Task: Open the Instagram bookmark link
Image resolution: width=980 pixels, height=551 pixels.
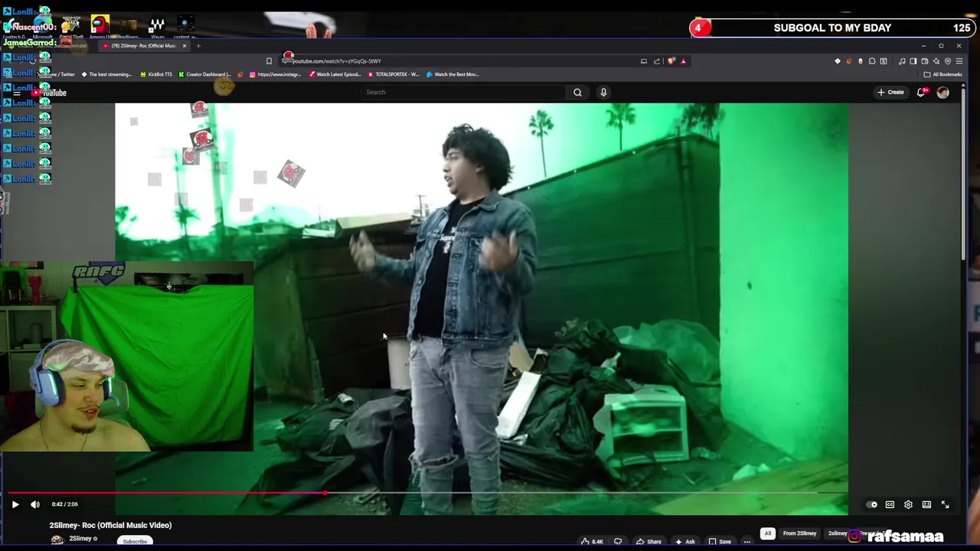Action: pyautogui.click(x=275, y=74)
